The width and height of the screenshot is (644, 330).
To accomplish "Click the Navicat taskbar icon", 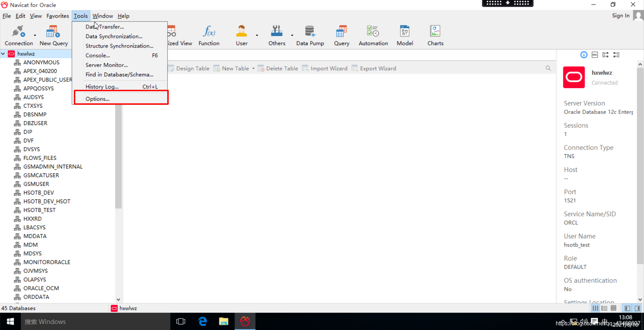I will click(245, 322).
